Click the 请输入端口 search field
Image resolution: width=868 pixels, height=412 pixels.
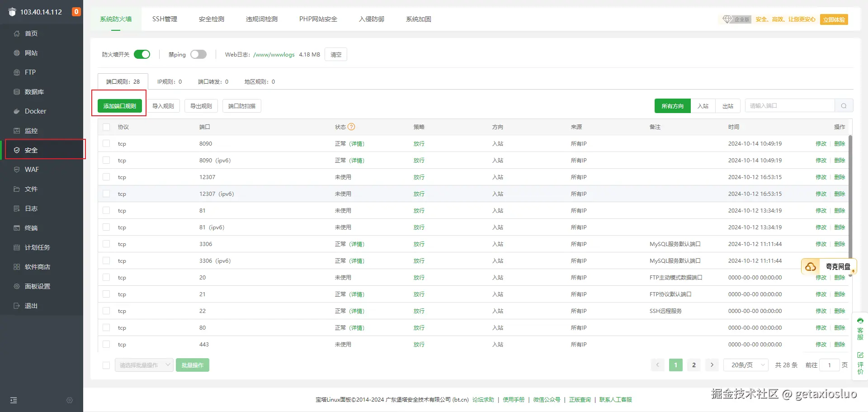coord(790,106)
